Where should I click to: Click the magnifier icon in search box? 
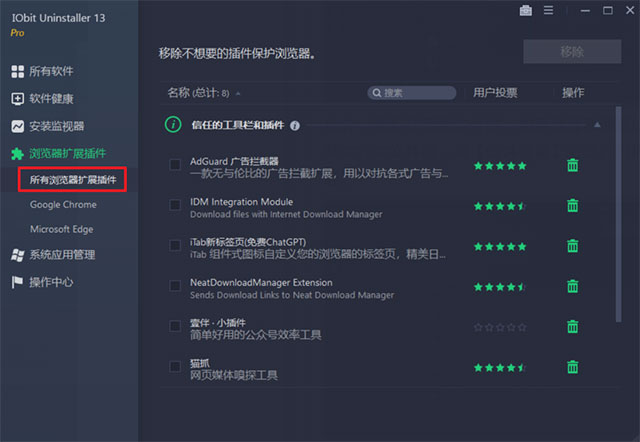click(377, 93)
